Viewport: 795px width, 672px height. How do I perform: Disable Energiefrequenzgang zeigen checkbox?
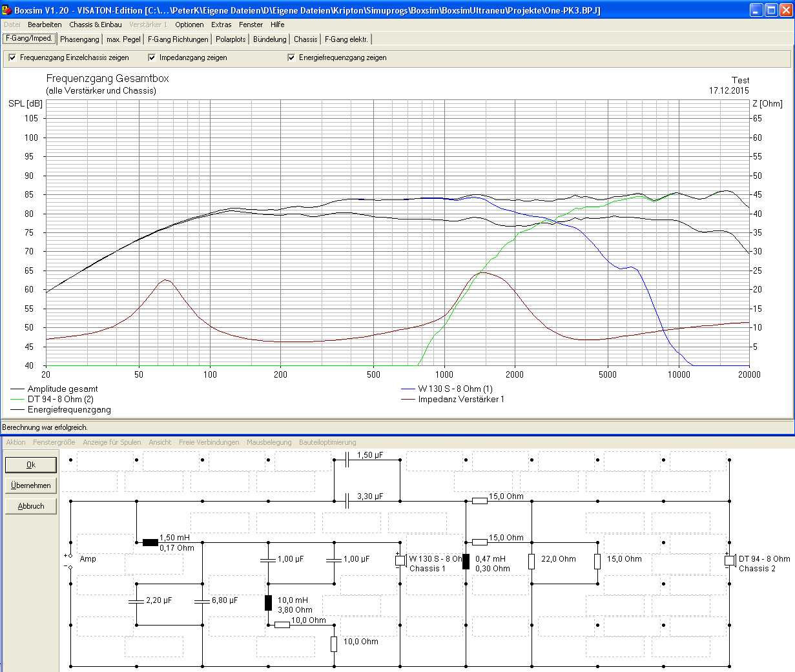pos(291,57)
